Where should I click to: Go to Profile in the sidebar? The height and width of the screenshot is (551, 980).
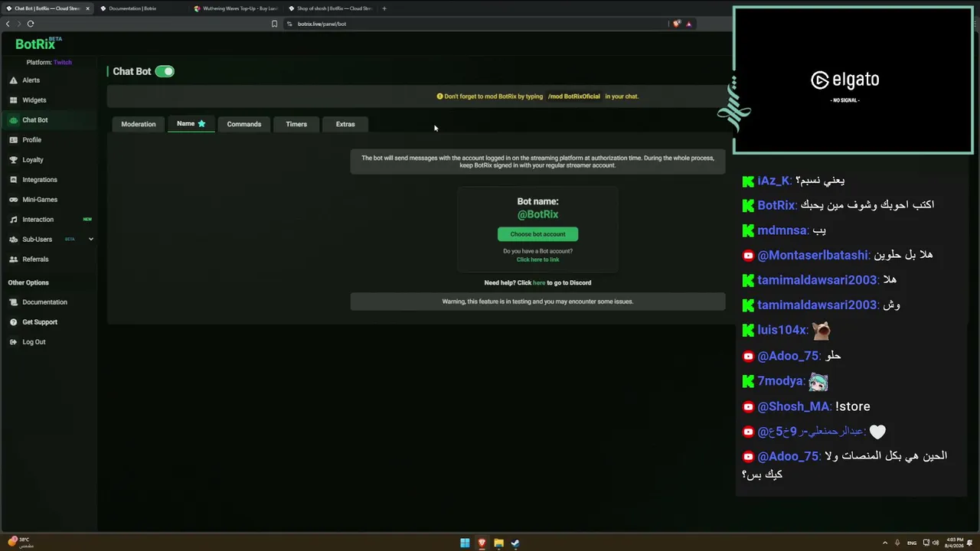tap(32, 140)
